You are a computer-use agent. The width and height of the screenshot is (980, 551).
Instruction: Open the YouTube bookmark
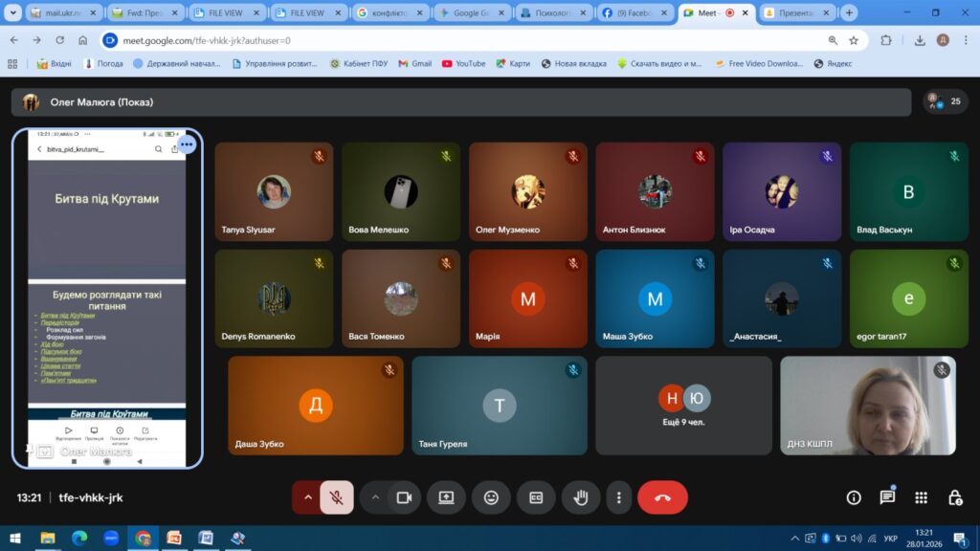(463, 64)
